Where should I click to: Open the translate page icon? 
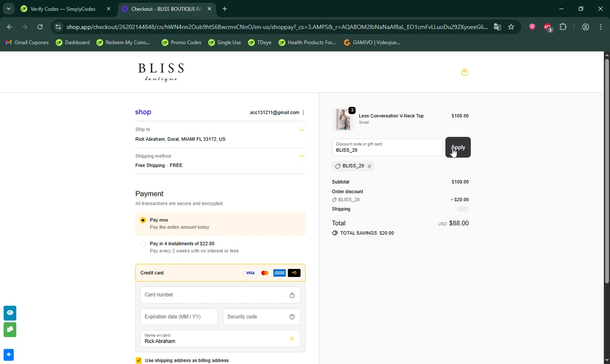(497, 27)
